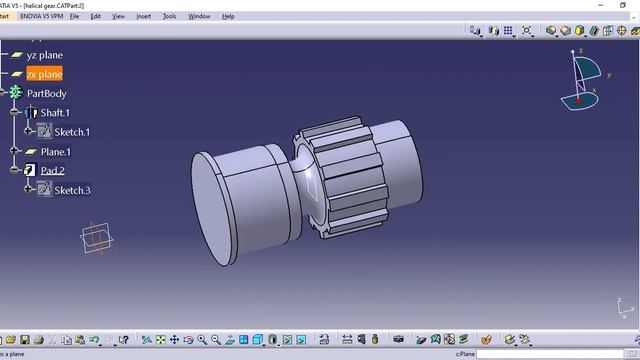Click the Save floppy disk icon
This screenshot has width=640, height=360.
(x=25, y=340)
